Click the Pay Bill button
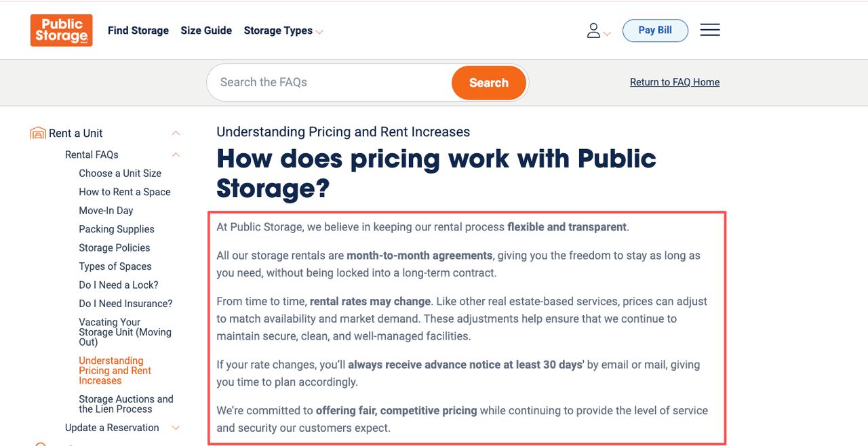This screenshot has width=868, height=446. [x=655, y=31]
